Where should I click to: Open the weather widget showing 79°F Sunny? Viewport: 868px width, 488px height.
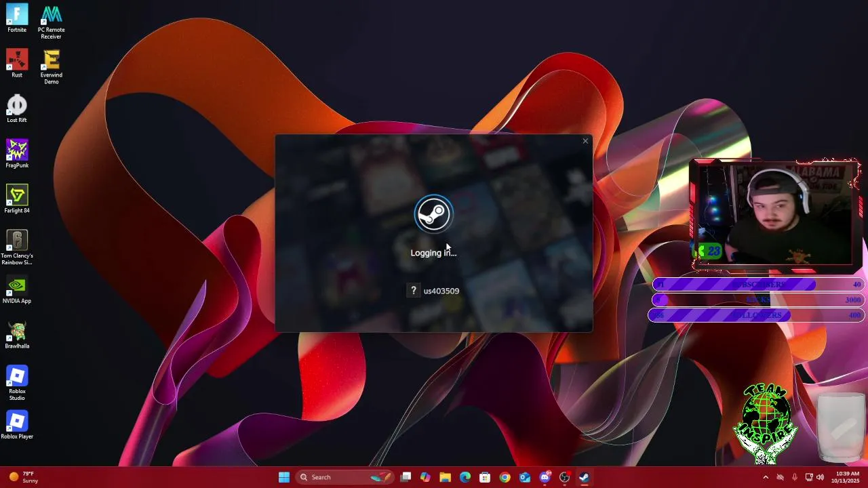coord(24,477)
